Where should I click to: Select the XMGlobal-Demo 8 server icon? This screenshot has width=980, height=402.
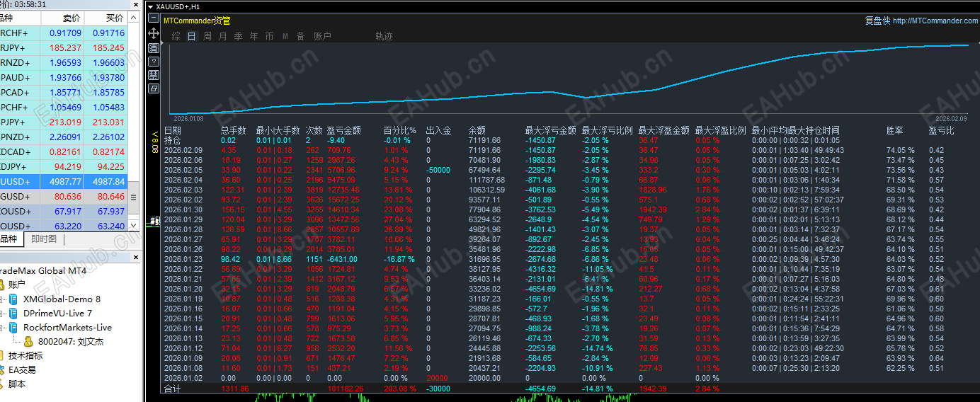[x=13, y=299]
